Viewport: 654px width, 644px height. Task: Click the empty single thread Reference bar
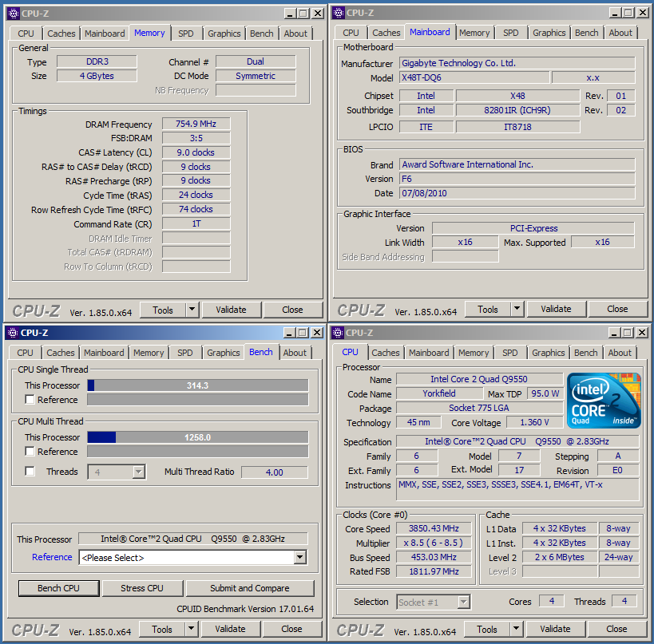[x=198, y=400]
